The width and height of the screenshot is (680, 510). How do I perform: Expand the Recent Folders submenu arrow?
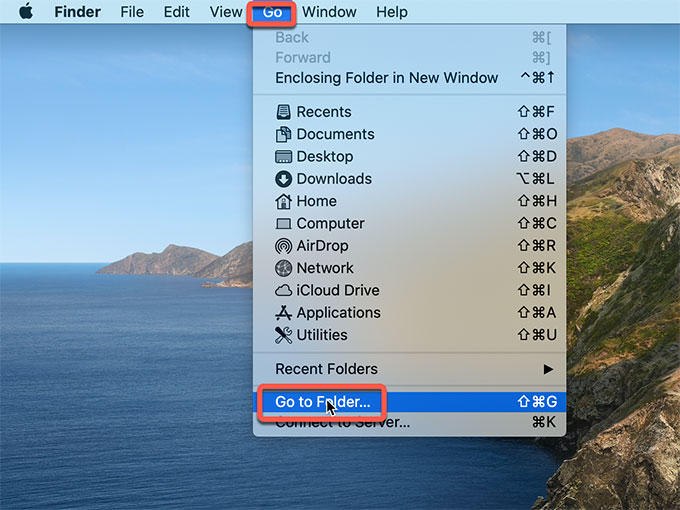(548, 369)
